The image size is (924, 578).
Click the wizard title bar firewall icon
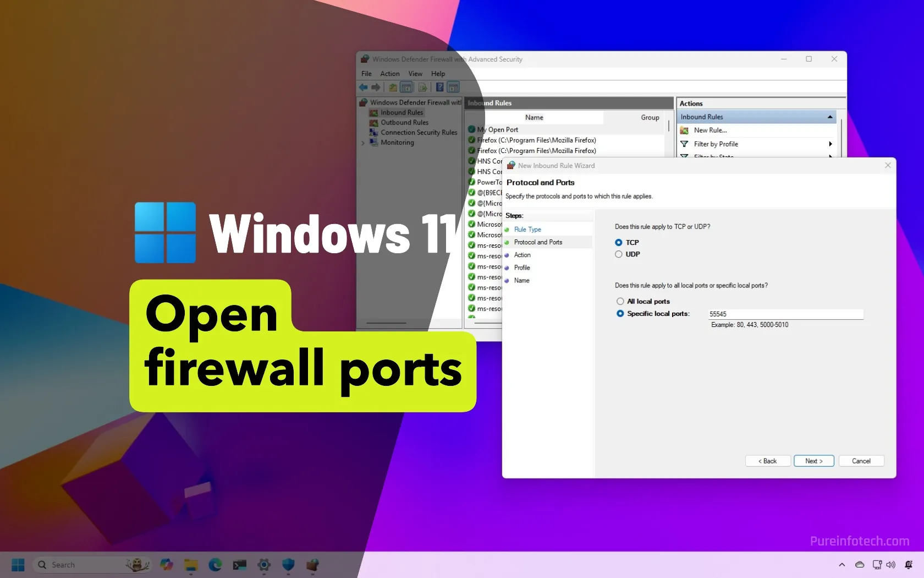pos(511,165)
